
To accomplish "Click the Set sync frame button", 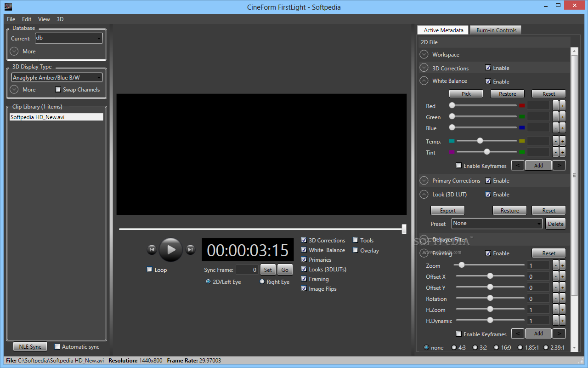I will [x=268, y=270].
